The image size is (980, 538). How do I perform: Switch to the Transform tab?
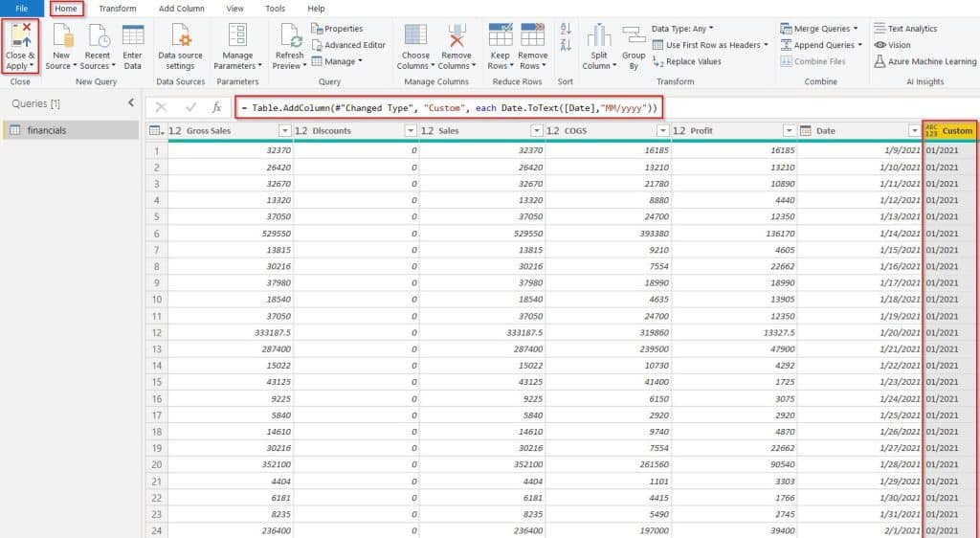pyautogui.click(x=118, y=8)
